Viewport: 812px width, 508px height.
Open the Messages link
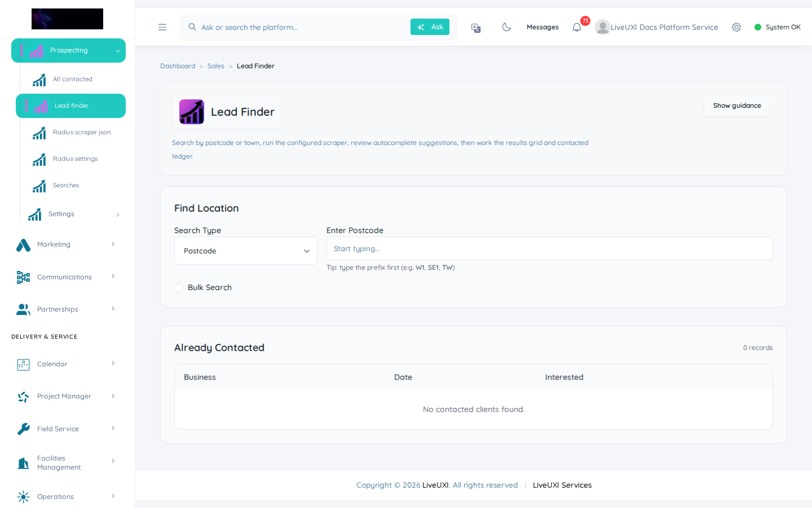(x=542, y=27)
